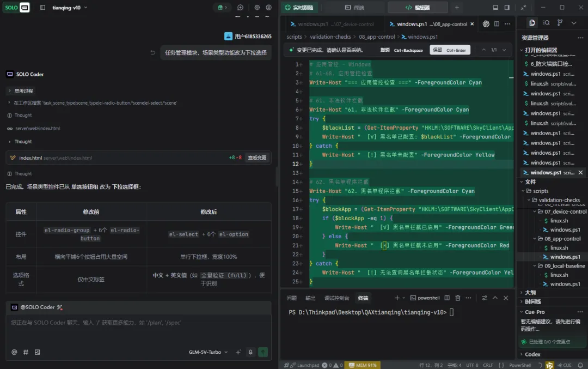588x369 pixels.
Task: Click the revert arrow beside user message
Action: pyautogui.click(x=152, y=52)
